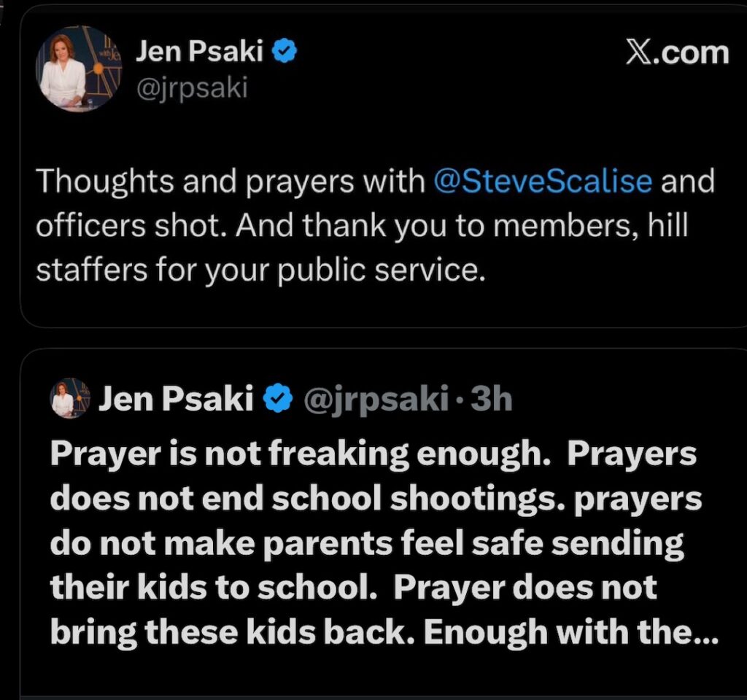The height and width of the screenshot is (700, 747).
Task: Click the "Thoughts and prayers with" text
Action: coord(231,181)
